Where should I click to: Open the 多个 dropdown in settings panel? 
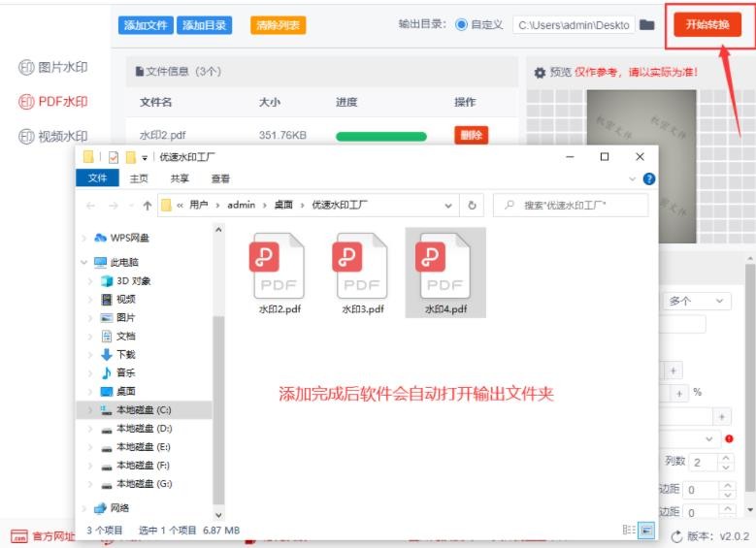[696, 302]
